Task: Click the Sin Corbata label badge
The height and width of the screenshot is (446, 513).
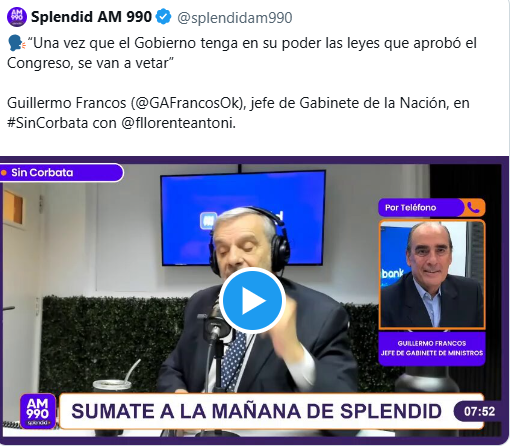Action: pyautogui.click(x=61, y=173)
